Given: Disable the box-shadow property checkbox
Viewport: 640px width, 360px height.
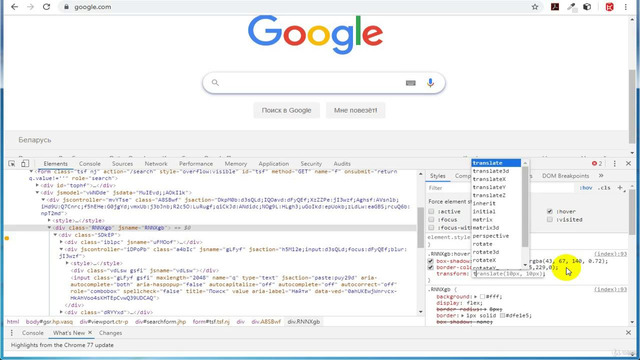Looking at the screenshot, I should coord(431,261).
